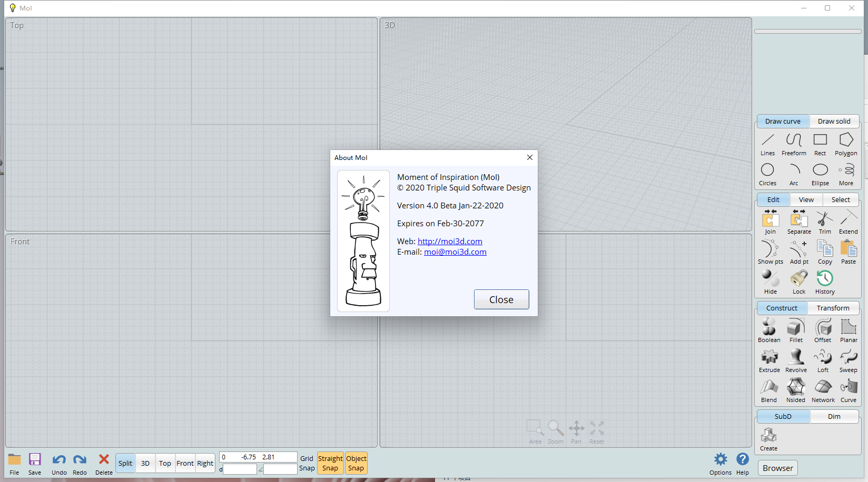868x482 pixels.
Task: Select the Ellipse tool
Action: pyautogui.click(x=820, y=174)
